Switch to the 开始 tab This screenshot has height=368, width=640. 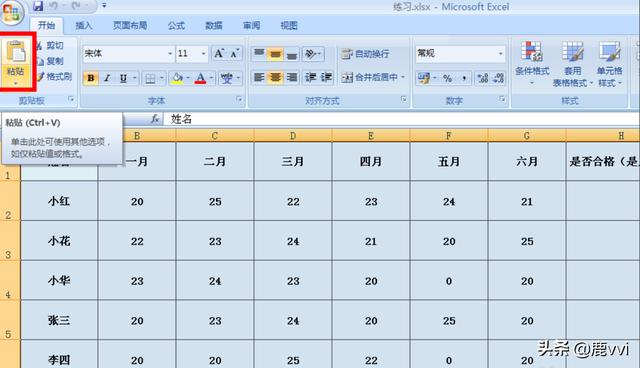pyautogui.click(x=47, y=25)
